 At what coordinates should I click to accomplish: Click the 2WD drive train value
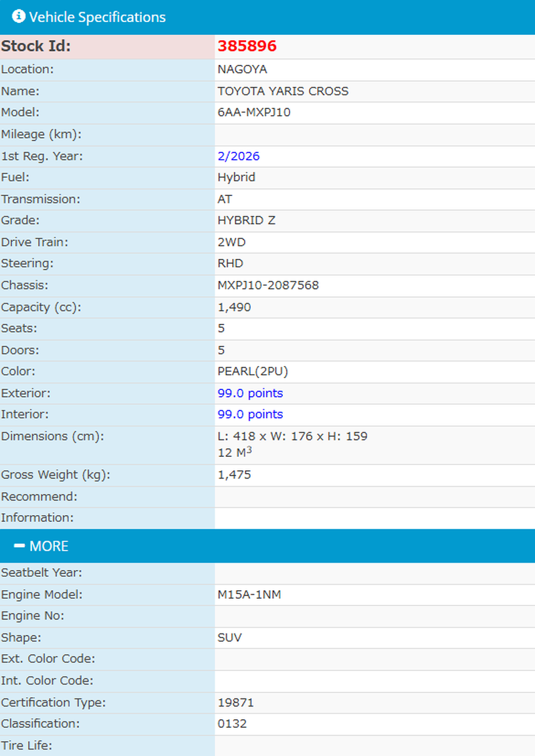pos(232,242)
